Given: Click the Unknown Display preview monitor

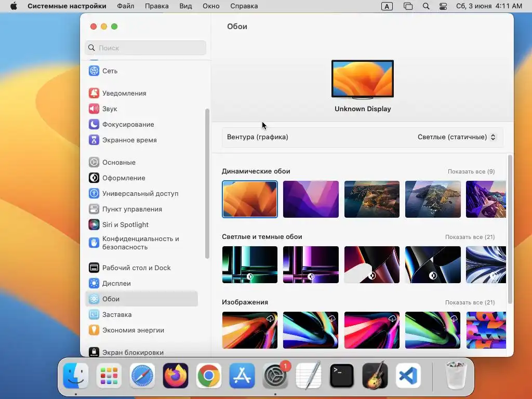Looking at the screenshot, I should pyautogui.click(x=363, y=79).
